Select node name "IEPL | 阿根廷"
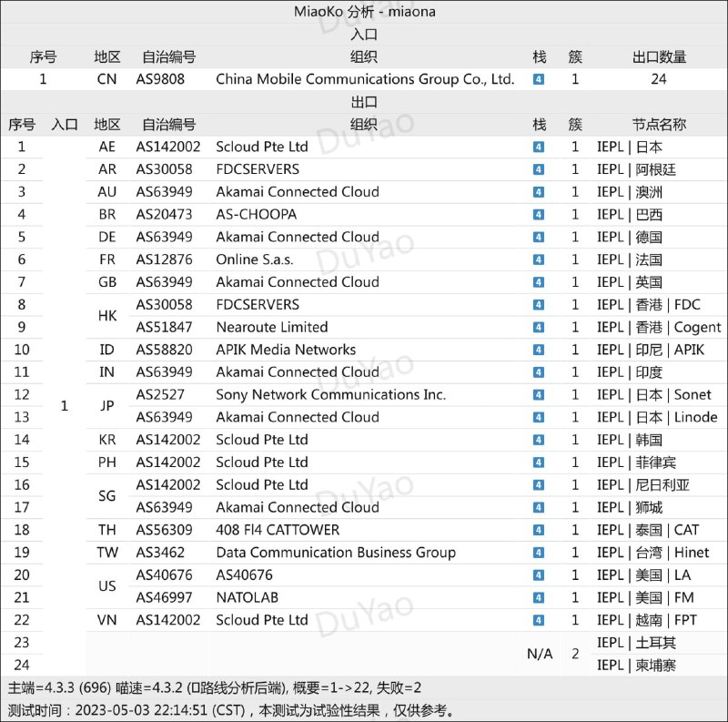 click(636, 169)
